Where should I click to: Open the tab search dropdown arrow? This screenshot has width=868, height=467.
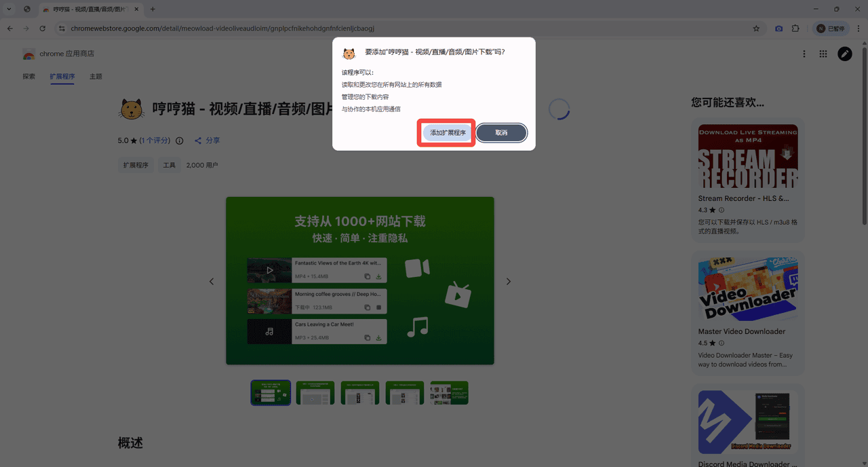click(x=9, y=9)
